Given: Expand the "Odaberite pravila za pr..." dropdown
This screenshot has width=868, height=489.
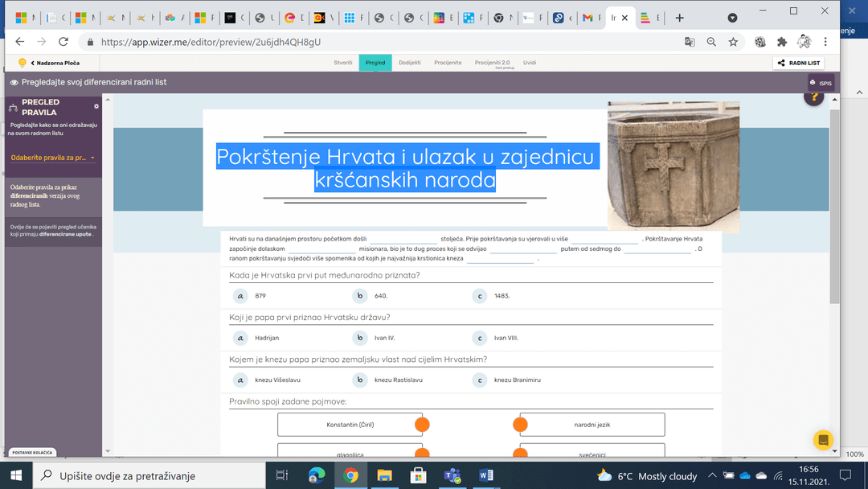Looking at the screenshot, I should pyautogui.click(x=53, y=158).
